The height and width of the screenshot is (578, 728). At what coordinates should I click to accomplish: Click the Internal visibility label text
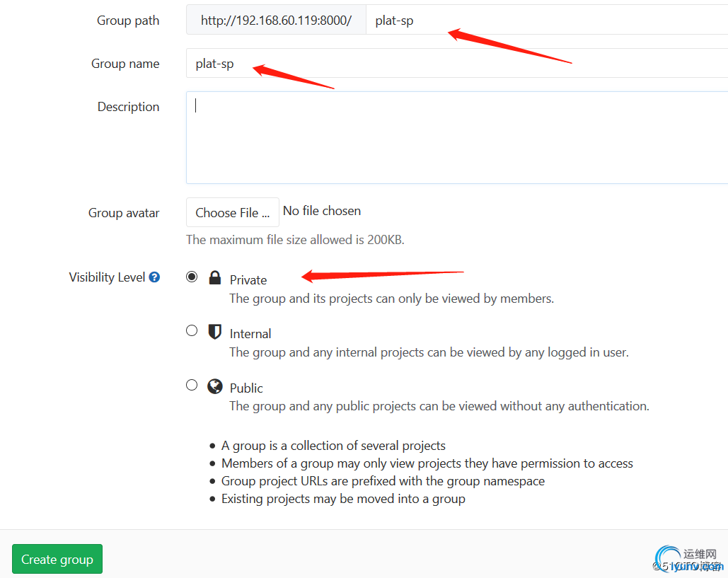[250, 334]
